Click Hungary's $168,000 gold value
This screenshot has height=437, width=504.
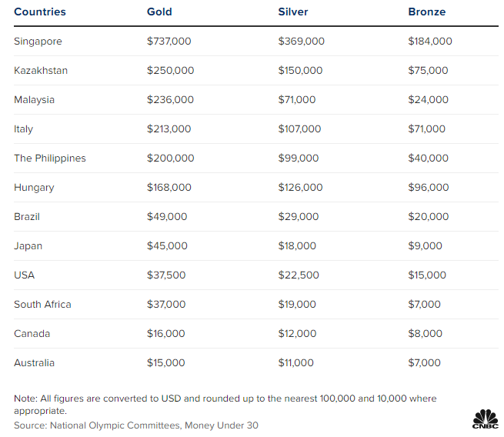[170, 188]
